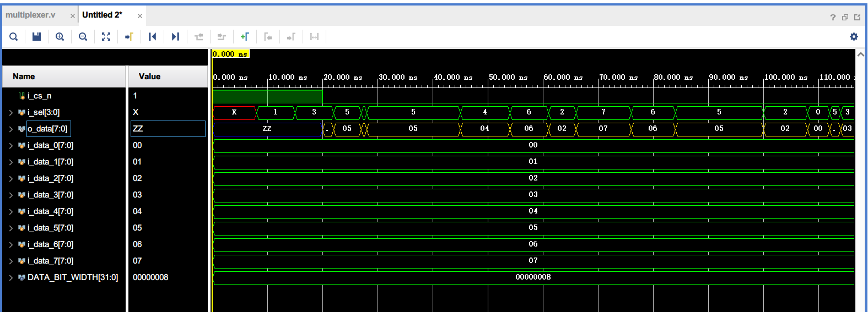The image size is (868, 312).
Task: Close the Untitled 2* tab
Action: point(140,16)
